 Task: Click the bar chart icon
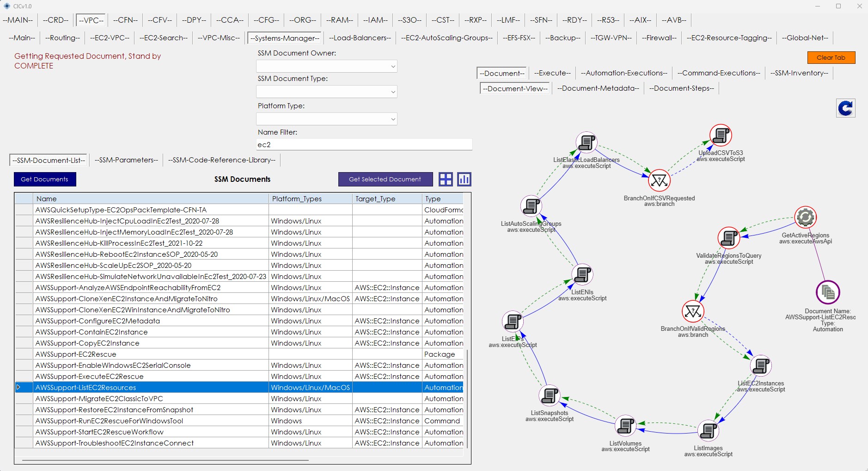464,180
